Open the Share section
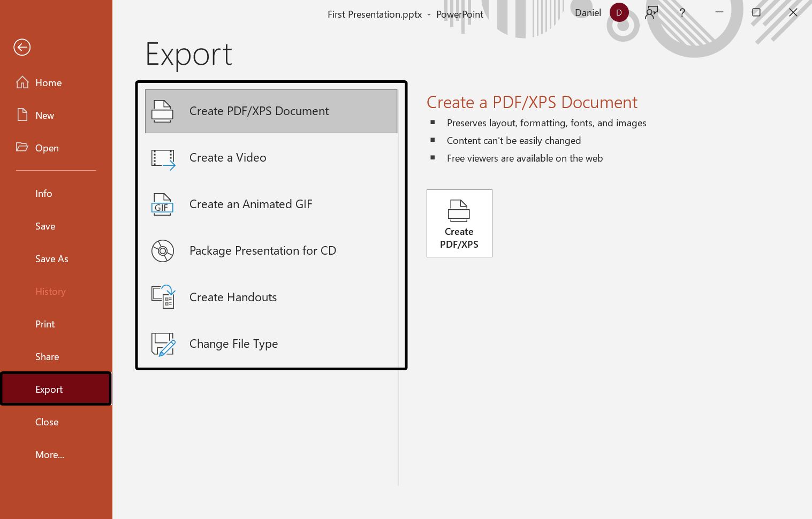 [x=47, y=356]
